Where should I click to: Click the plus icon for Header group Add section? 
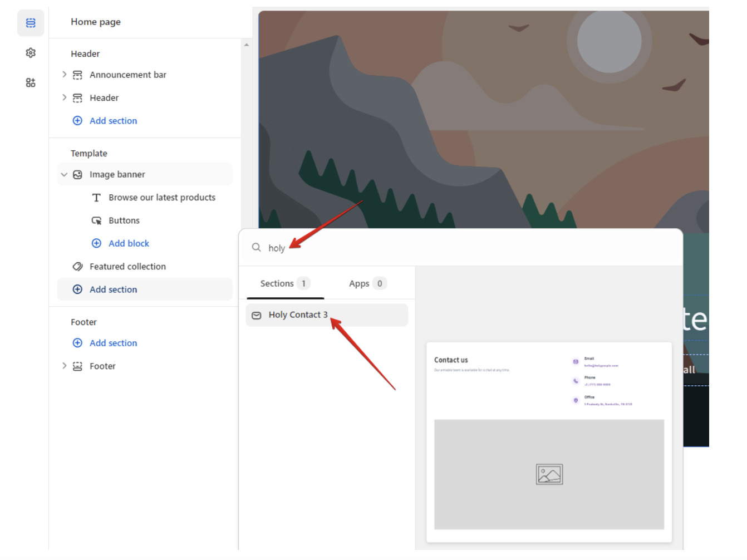point(77,121)
